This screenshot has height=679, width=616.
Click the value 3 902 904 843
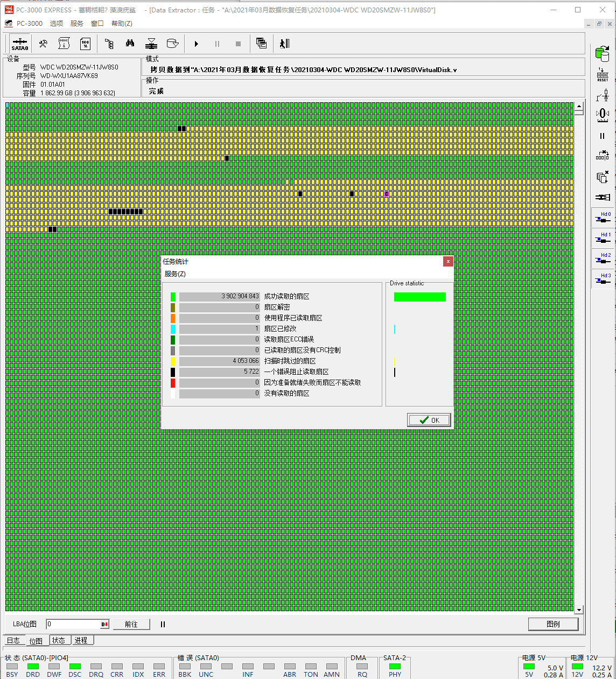(x=240, y=296)
